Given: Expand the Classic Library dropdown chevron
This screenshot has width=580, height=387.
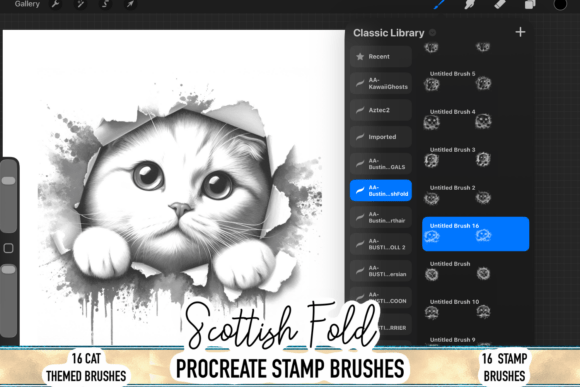Looking at the screenshot, I should (x=432, y=33).
